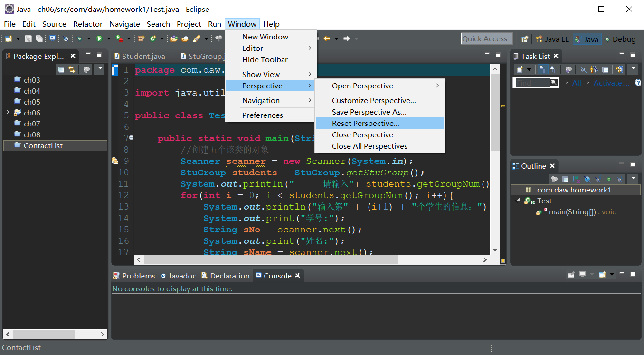The image size is (644, 355).
Task: Expand the ch06 project in Package Explorer
Action: (x=8, y=113)
